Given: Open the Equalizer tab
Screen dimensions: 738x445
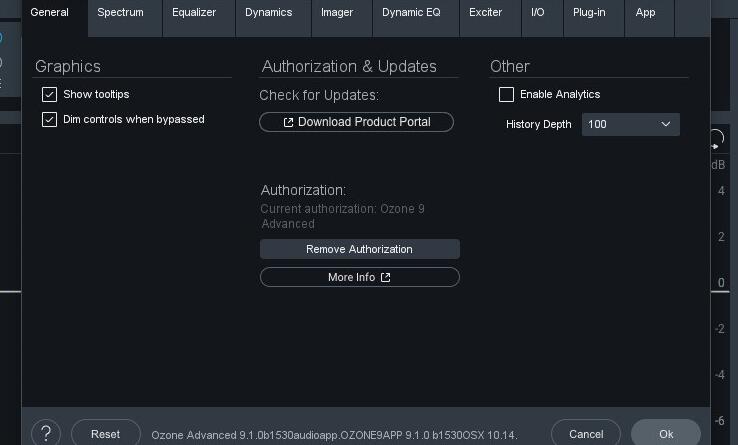Looking at the screenshot, I should click(194, 13).
